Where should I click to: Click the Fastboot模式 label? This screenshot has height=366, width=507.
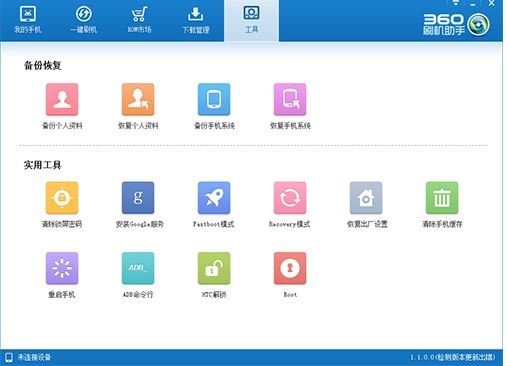click(x=214, y=224)
